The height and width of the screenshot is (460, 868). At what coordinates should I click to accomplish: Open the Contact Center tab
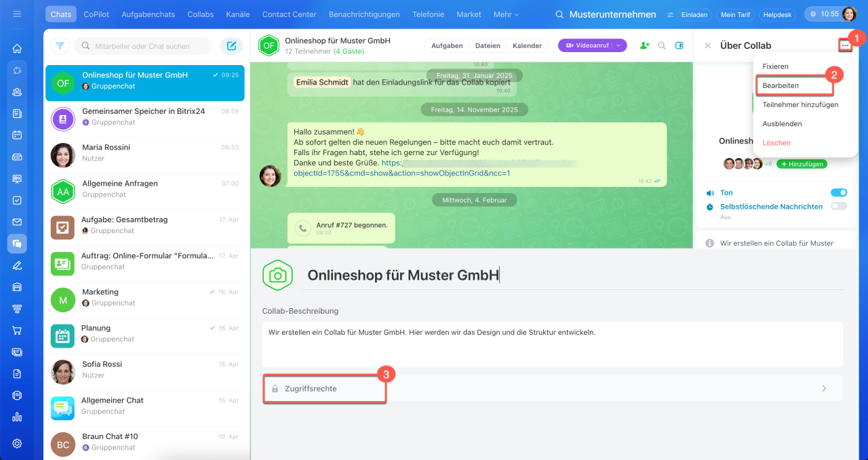point(289,14)
